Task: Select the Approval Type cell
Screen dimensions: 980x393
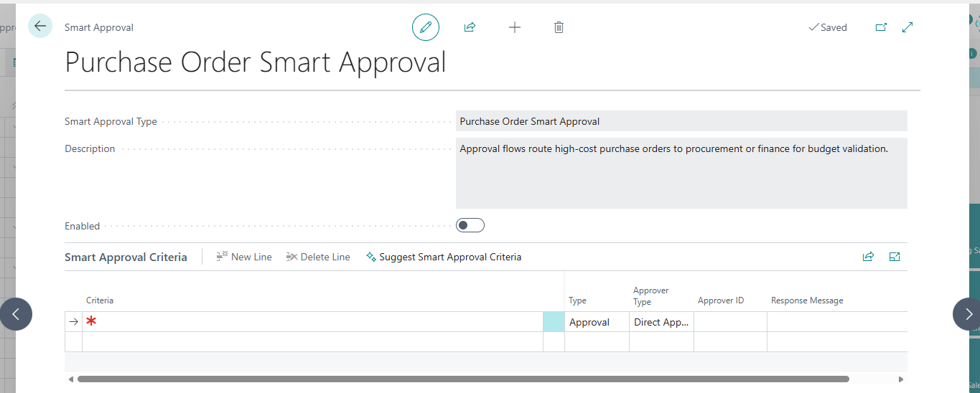Action: 597,322
